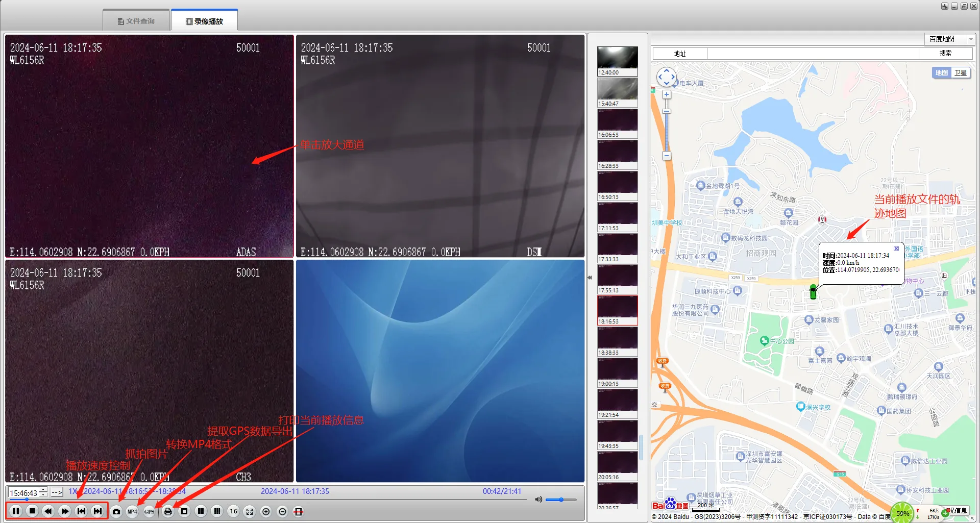Print the current playback information
This screenshot has height=523, width=980.
[x=168, y=511]
